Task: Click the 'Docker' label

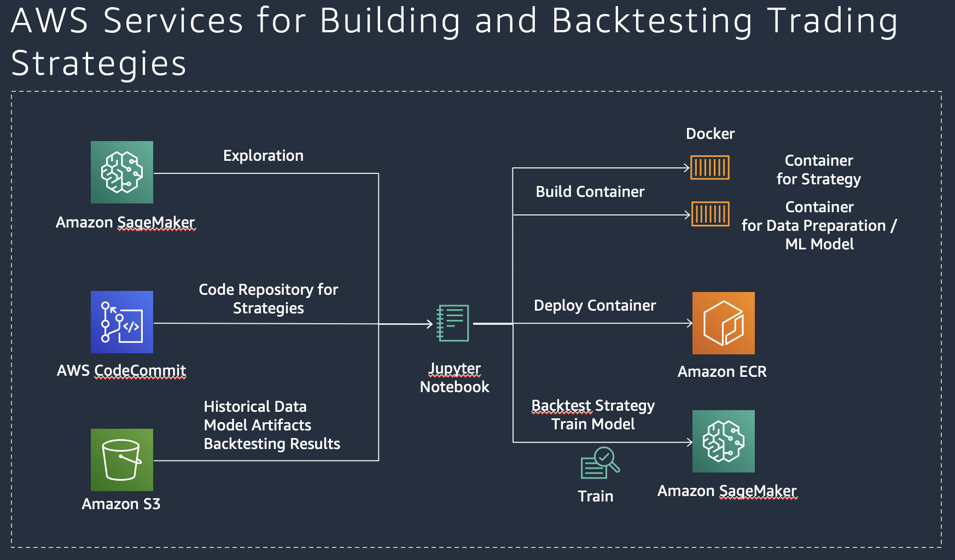Action: [710, 133]
